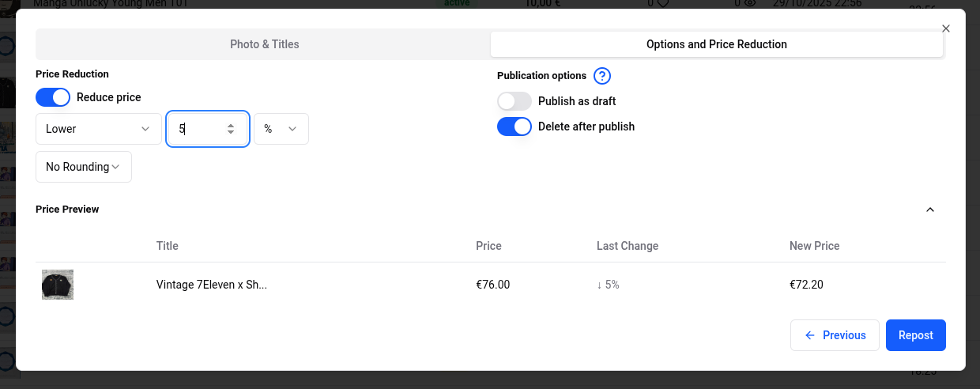Select the Options and Price Reduction tab
The image size is (980, 389).
pos(716,44)
